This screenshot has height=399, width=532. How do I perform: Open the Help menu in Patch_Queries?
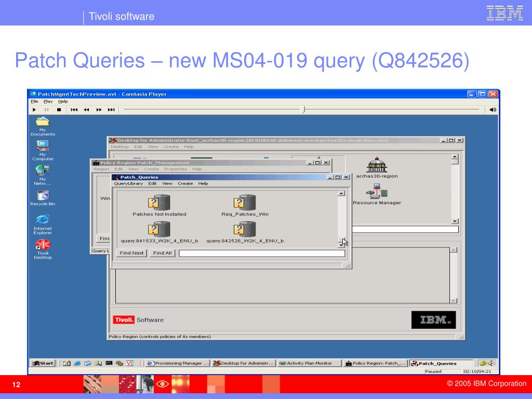pyautogui.click(x=203, y=183)
